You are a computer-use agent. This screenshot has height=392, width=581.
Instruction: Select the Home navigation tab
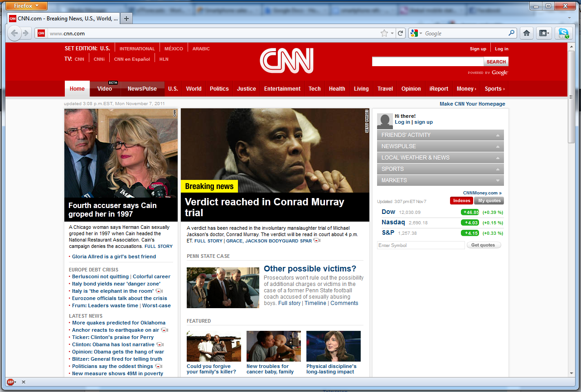click(77, 89)
